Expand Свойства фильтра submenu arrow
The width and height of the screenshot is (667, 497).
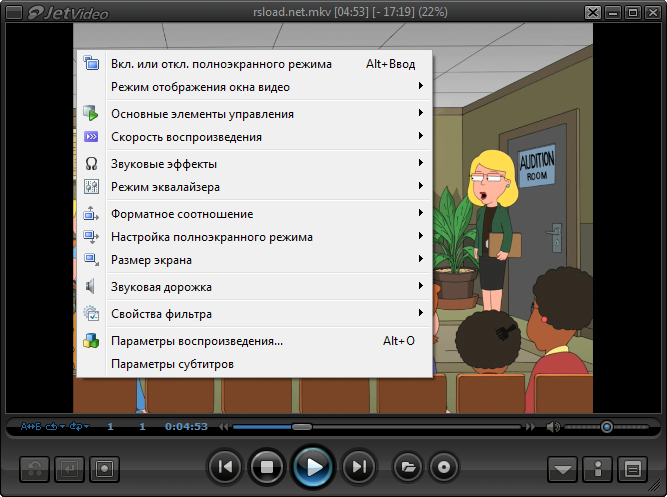(x=421, y=312)
